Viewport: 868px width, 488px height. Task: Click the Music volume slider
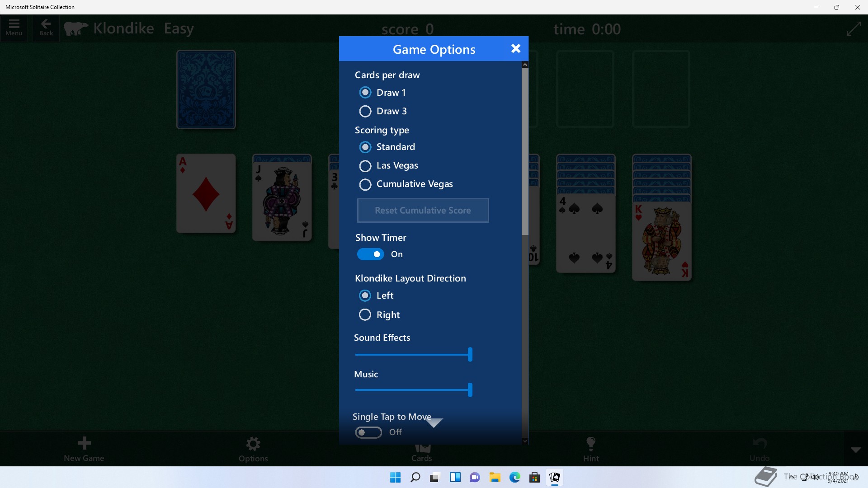(x=414, y=390)
